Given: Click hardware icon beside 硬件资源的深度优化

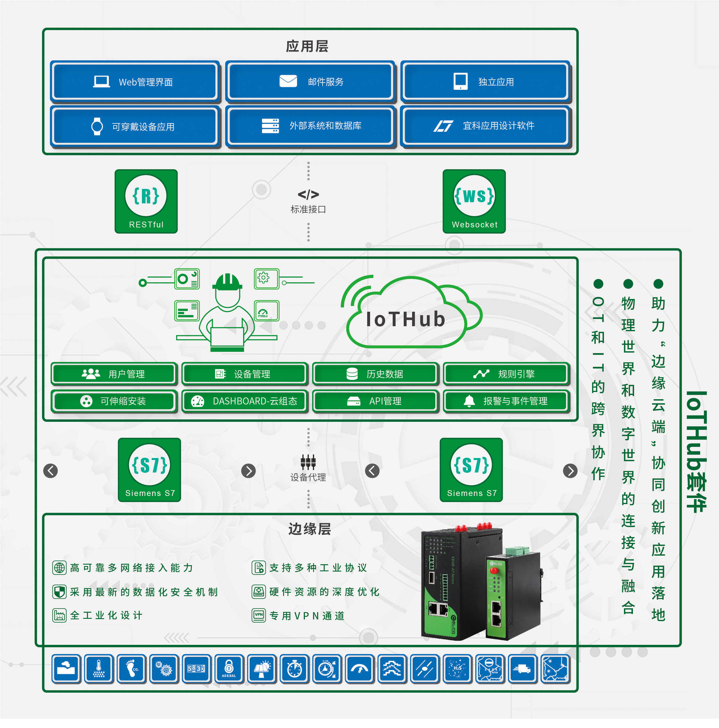Looking at the screenshot, I should (259, 592).
